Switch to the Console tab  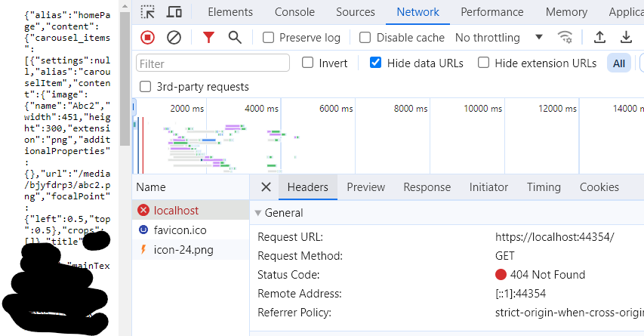point(294,12)
